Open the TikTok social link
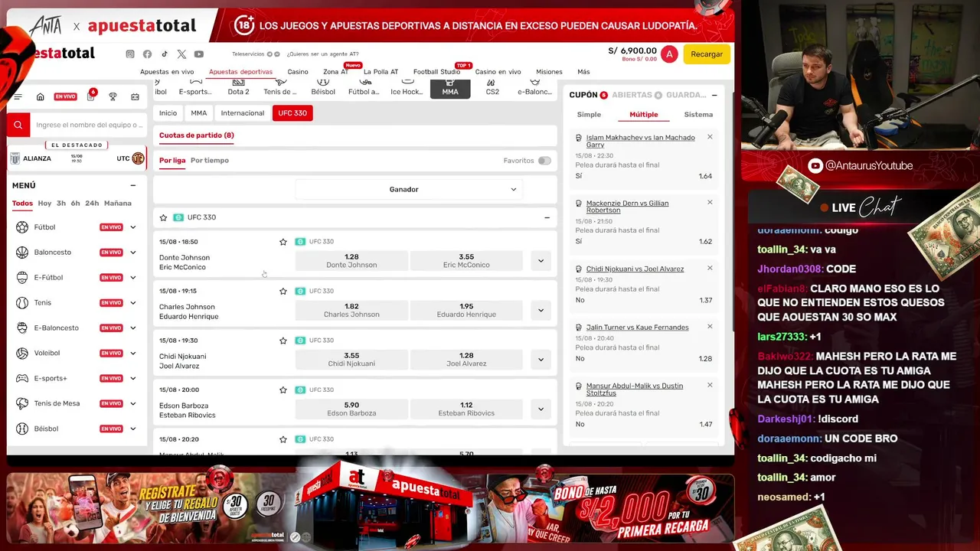980x551 pixels. tap(164, 54)
